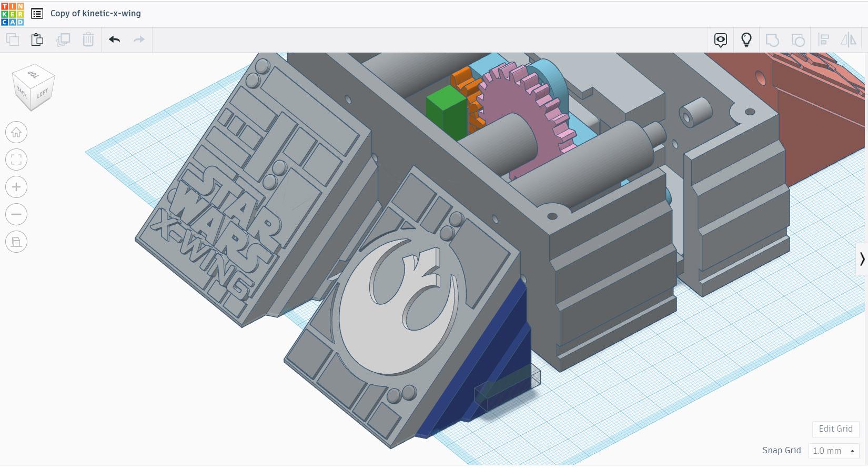This screenshot has width=868, height=468.
Task: Redo the last action
Action: coord(139,39)
